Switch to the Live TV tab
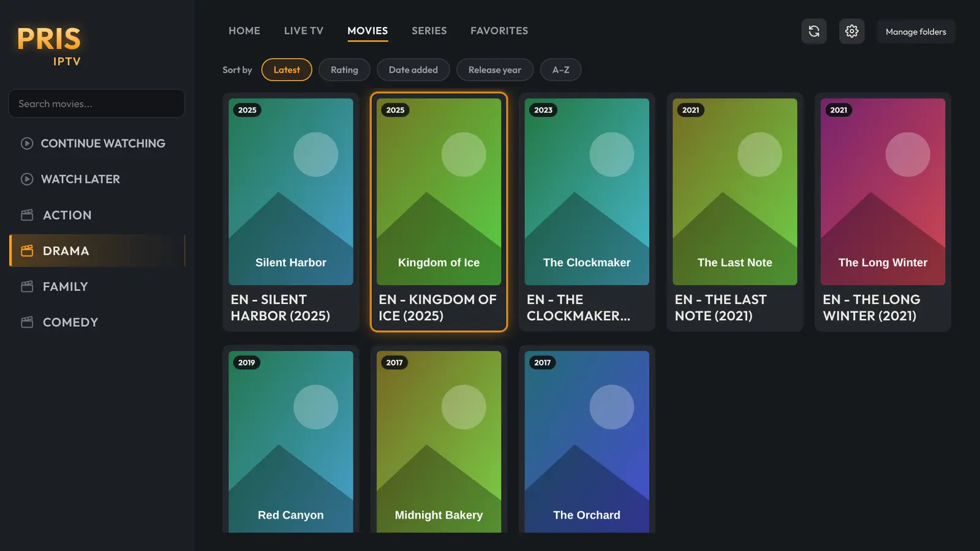This screenshot has width=980, height=551. coord(304,31)
